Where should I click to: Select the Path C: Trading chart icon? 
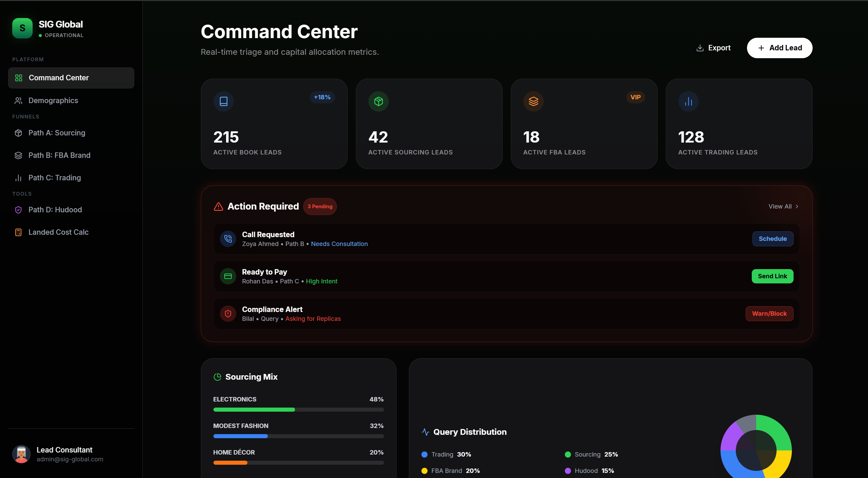(19, 178)
